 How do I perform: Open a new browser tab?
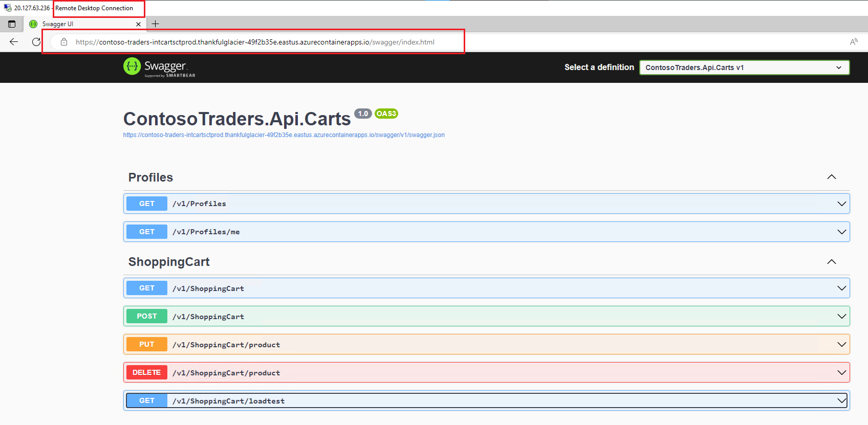[x=156, y=24]
